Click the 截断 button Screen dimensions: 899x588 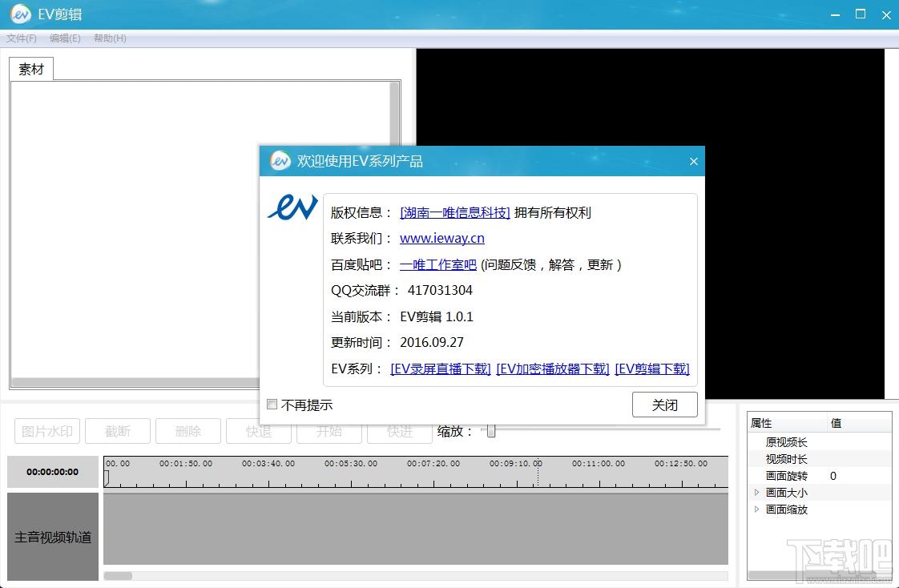tap(118, 431)
